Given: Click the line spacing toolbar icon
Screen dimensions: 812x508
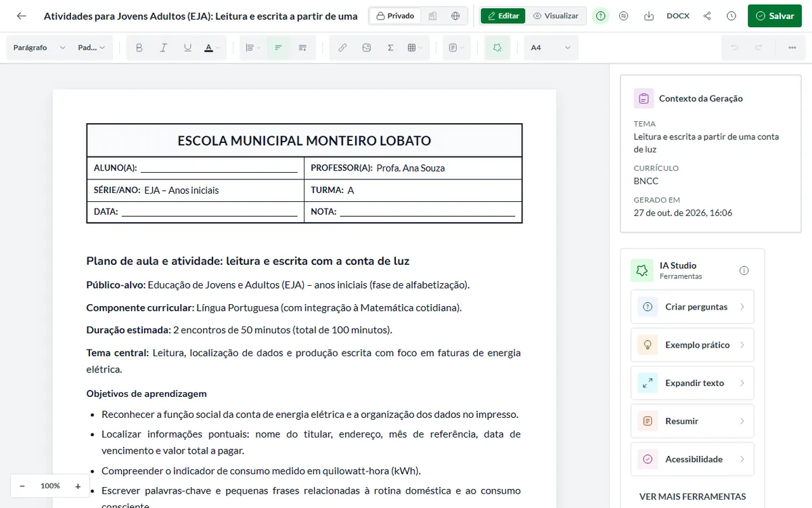Looking at the screenshot, I should (x=302, y=48).
